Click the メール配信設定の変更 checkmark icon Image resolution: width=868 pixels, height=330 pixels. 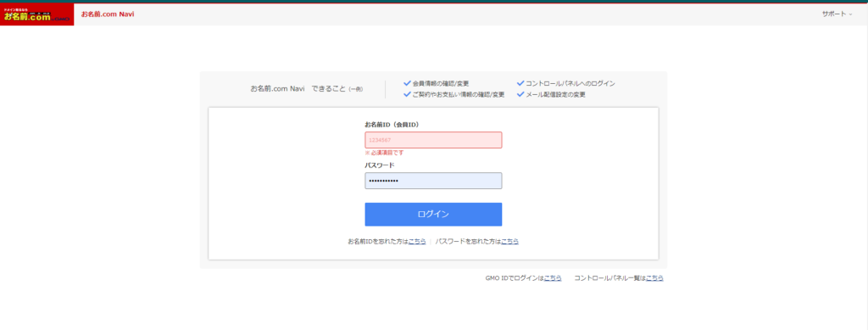click(520, 94)
